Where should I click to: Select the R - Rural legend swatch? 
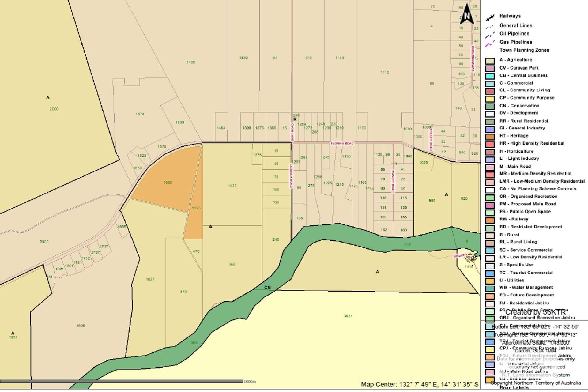[x=490, y=236]
